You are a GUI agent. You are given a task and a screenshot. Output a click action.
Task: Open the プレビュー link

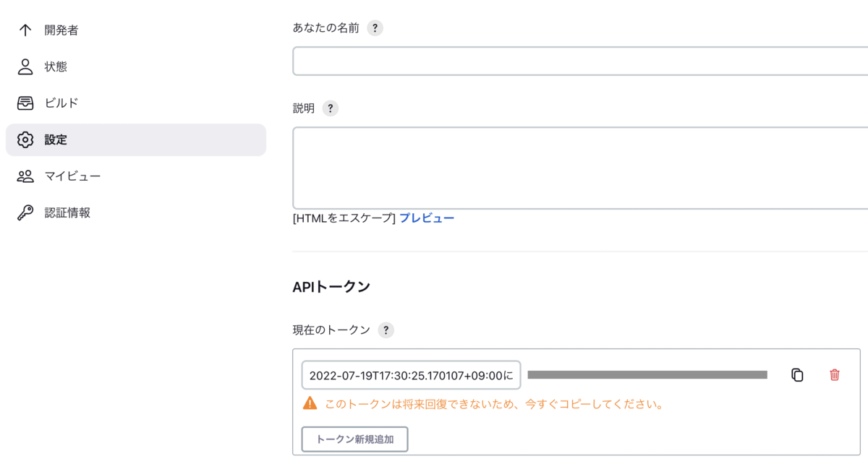427,218
